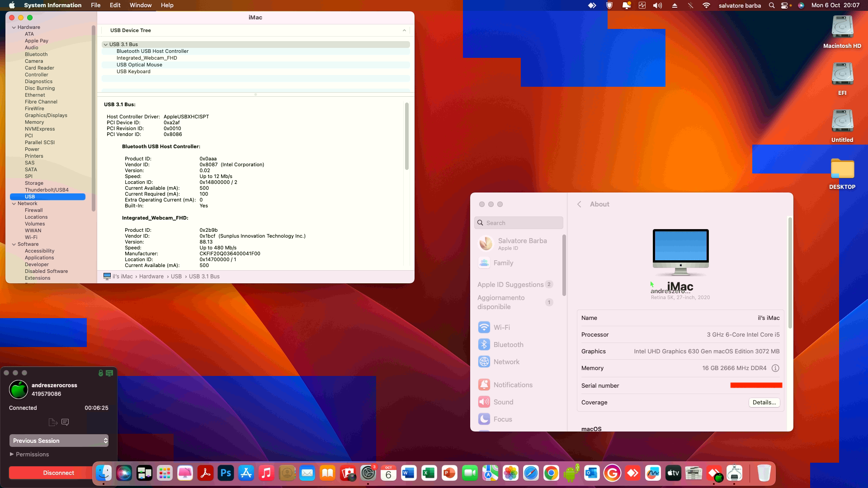Collapse the Software section in System Information

point(14,244)
